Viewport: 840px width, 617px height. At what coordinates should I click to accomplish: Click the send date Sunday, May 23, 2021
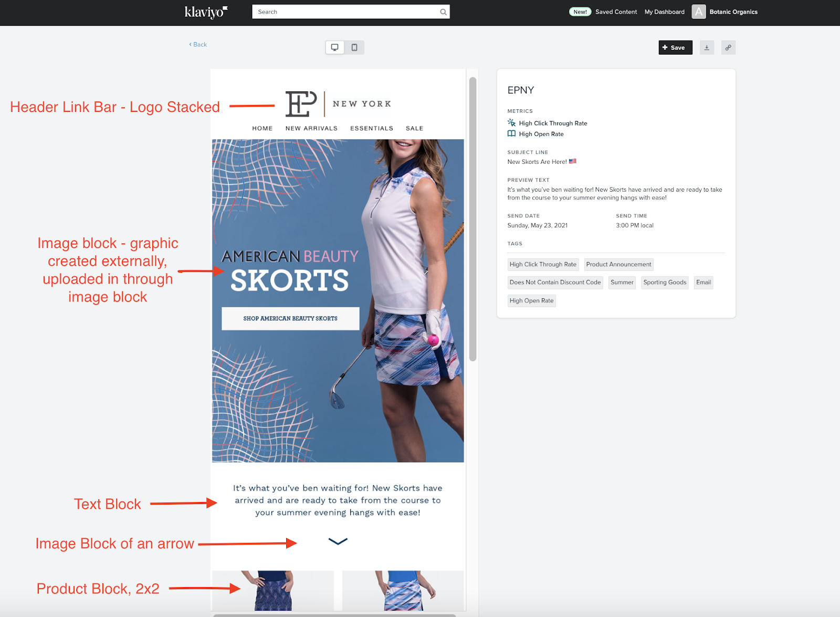click(537, 225)
